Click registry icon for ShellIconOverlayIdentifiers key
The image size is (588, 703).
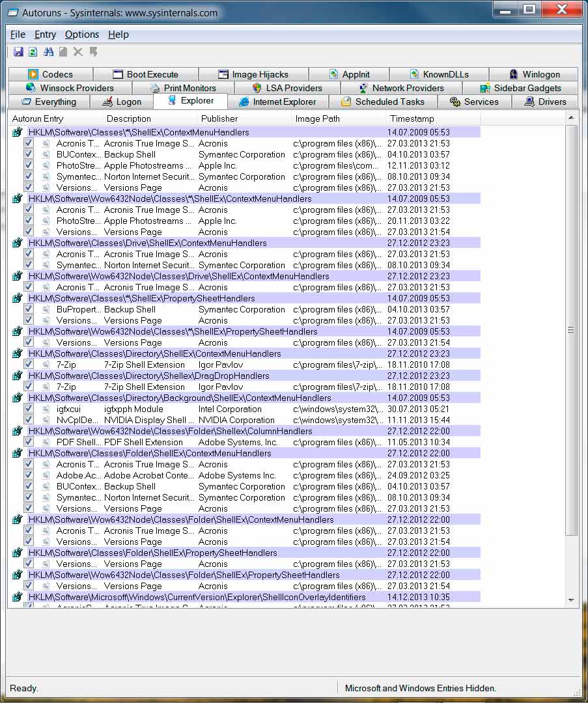coord(17,597)
